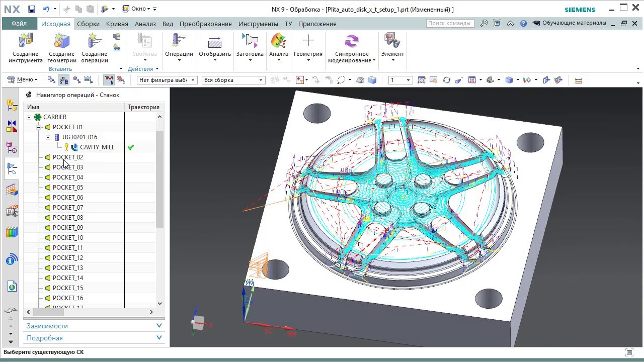Click the Имя column header
The height and width of the screenshot is (362, 644).
click(74, 107)
